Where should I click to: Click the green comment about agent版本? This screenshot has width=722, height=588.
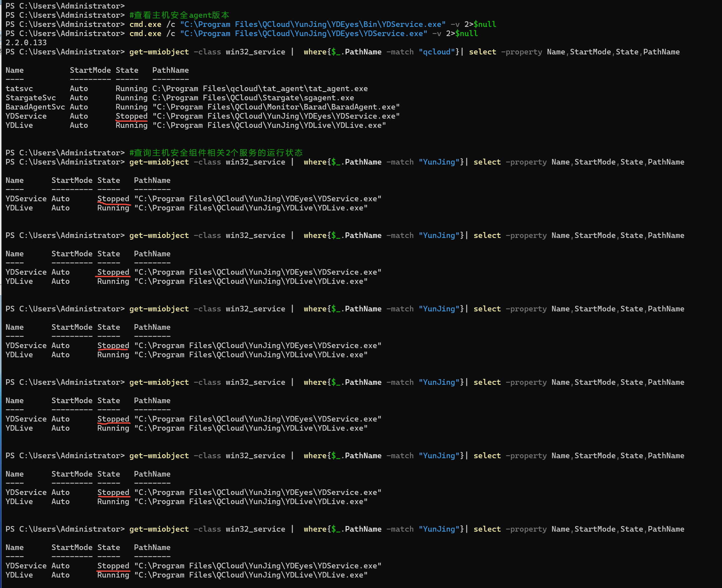(x=179, y=15)
